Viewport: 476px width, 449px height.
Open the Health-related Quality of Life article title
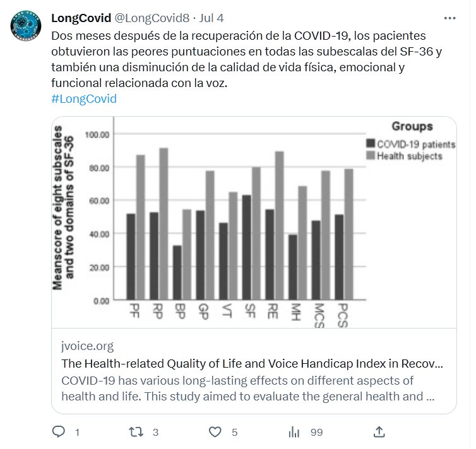click(x=253, y=364)
